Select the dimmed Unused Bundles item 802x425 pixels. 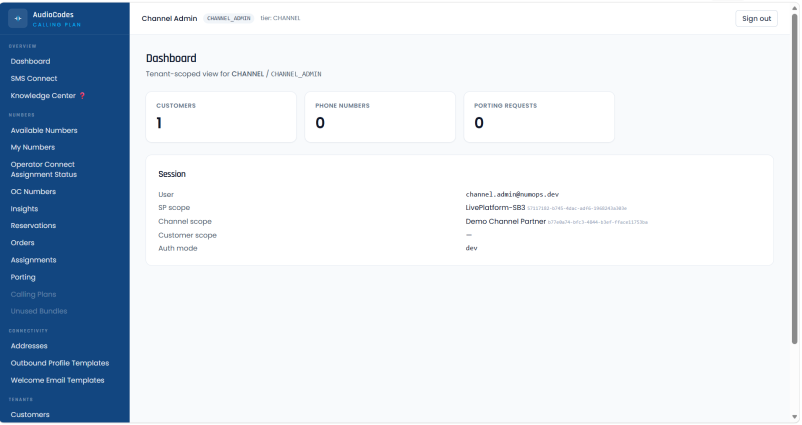click(x=39, y=311)
